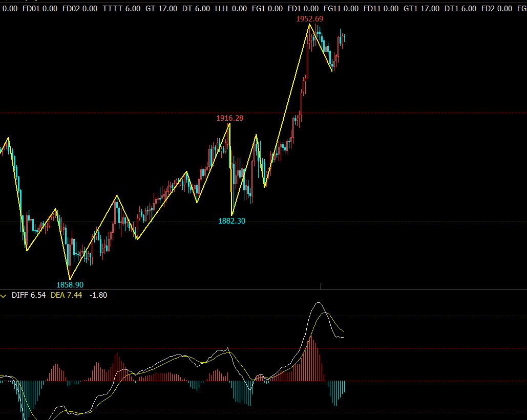527x420 pixels.
Task: Select the GT 17.00 indicator readout
Action: (x=161, y=9)
